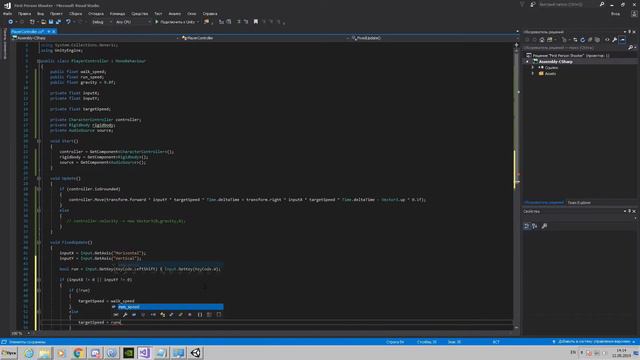Image resolution: width=640 pixels, height=360 pixels.
Task: Click the Chrome icon in the taskbar
Action: pos(78,353)
